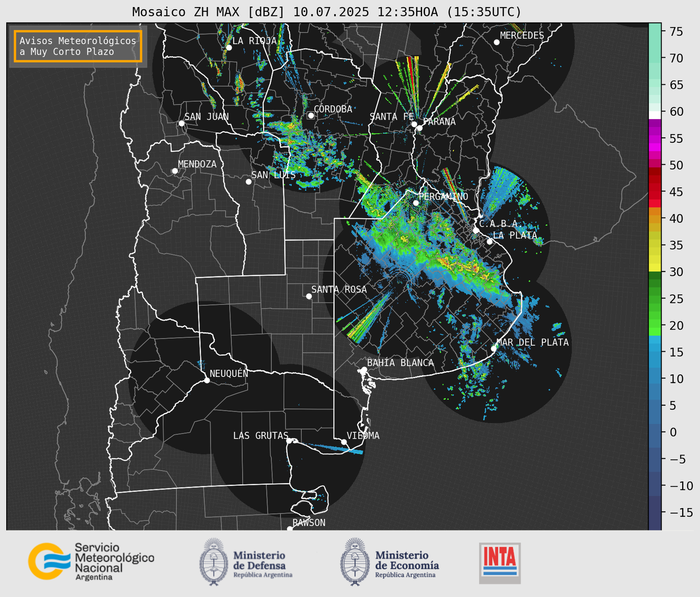Screen dimensions: 700x597
Task: Select the BAHÍA BLANCA city marker
Action: [x=364, y=369]
